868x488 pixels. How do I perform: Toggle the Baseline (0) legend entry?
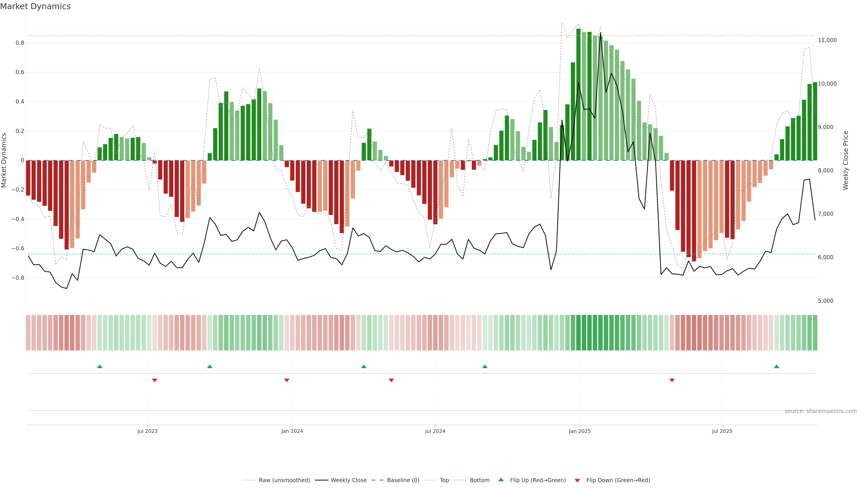(403, 480)
